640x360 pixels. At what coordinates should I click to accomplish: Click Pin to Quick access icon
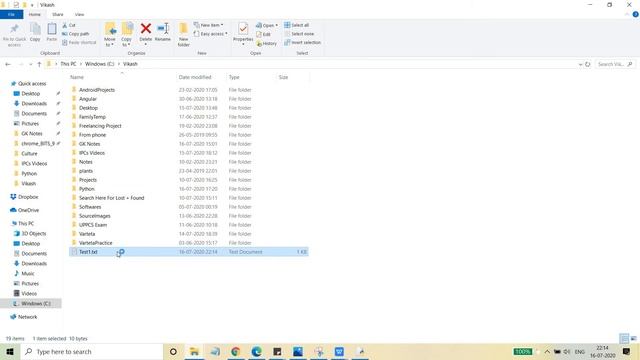pos(14,29)
